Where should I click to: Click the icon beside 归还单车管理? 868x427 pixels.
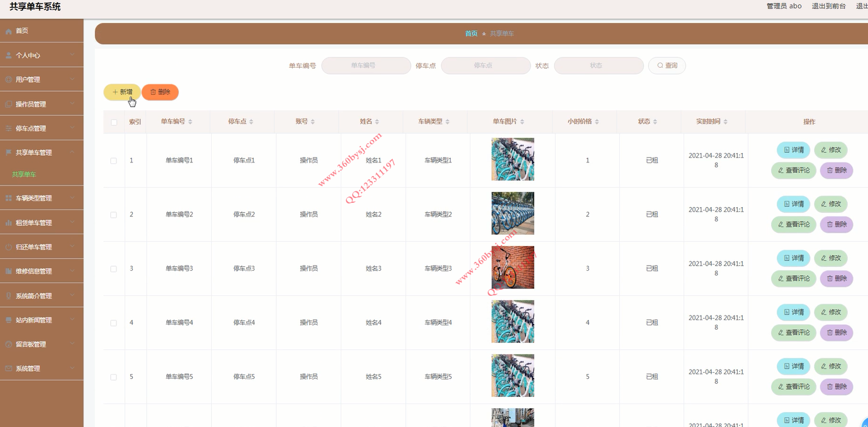tap(9, 247)
